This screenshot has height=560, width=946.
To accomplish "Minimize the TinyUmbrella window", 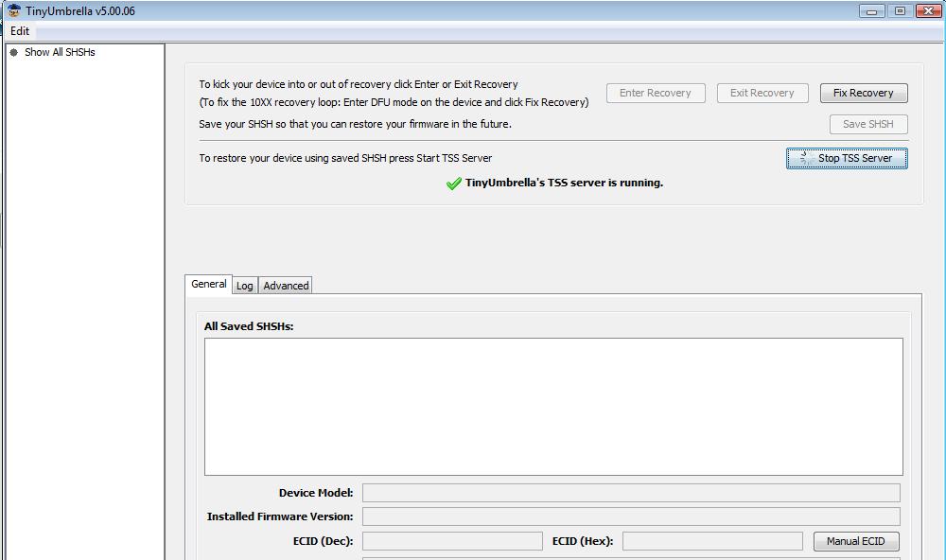I will tap(872, 10).
